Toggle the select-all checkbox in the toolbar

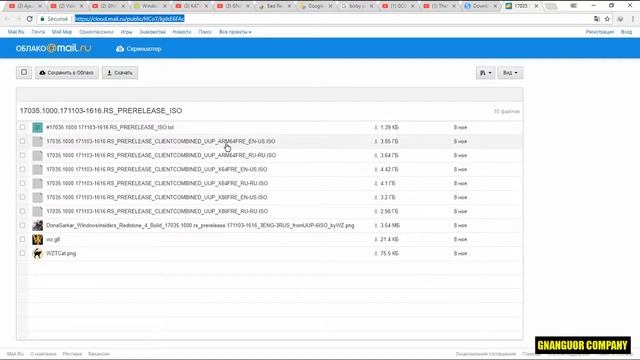(24, 73)
